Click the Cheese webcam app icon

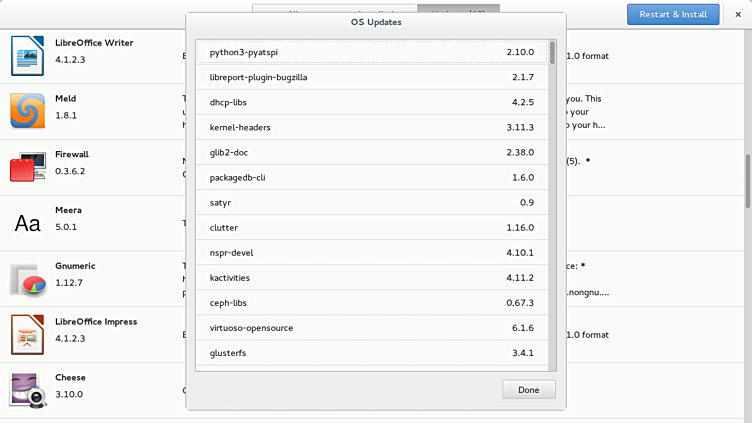pyautogui.click(x=28, y=390)
